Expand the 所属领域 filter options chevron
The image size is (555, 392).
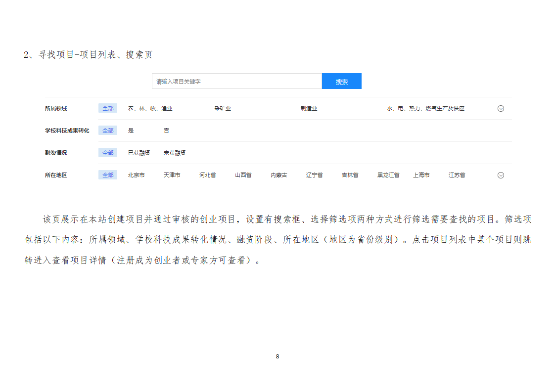500,109
